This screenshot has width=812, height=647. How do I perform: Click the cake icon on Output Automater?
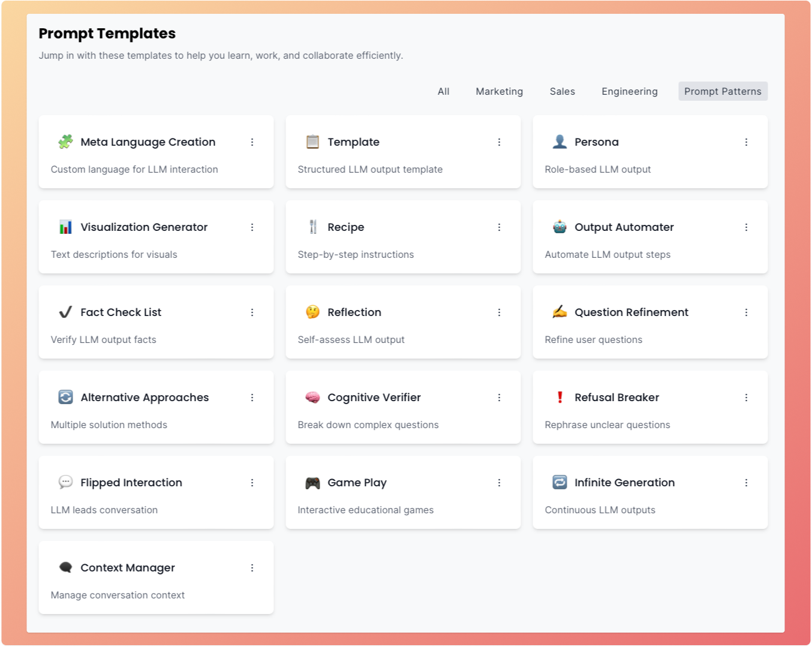pyautogui.click(x=559, y=227)
